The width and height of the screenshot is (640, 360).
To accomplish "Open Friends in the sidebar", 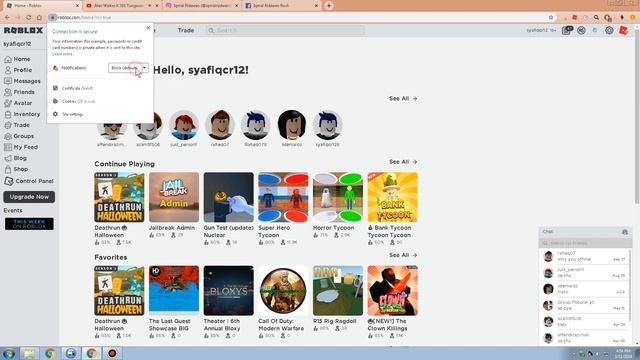I will pyautogui.click(x=19, y=92).
